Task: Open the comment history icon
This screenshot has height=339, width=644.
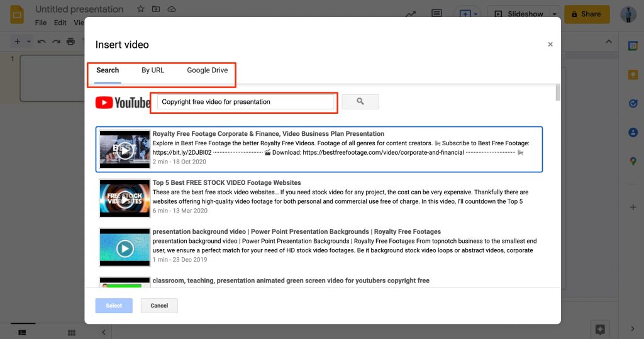Action: pos(436,13)
